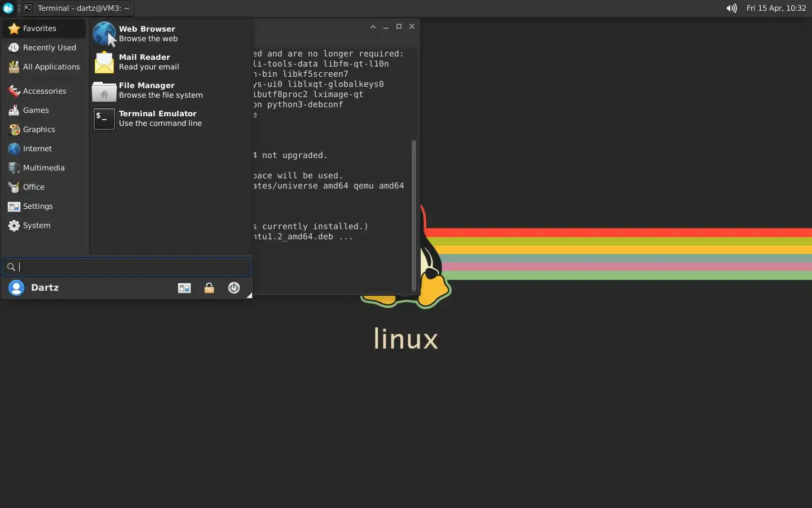Open the Web Browser launcher
This screenshot has height=508, width=812.
(x=170, y=34)
